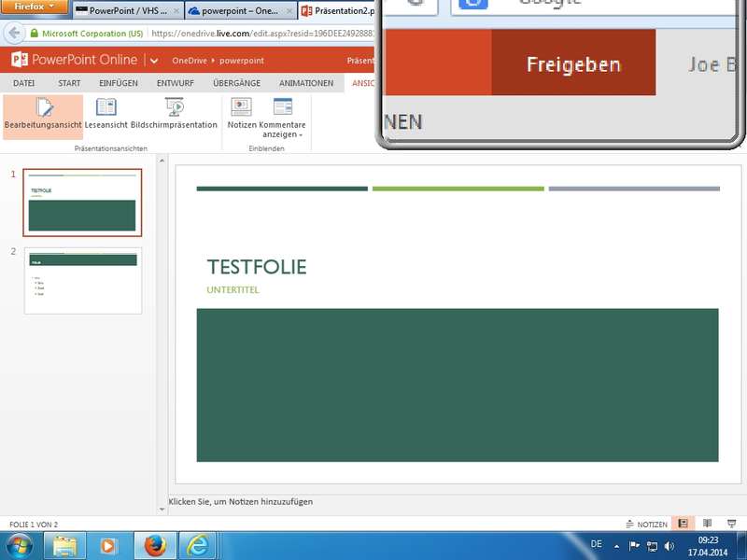Viewport: 747px width, 560px height.
Task: Toggle NOTIZEN in the status bar
Action: tap(646, 525)
